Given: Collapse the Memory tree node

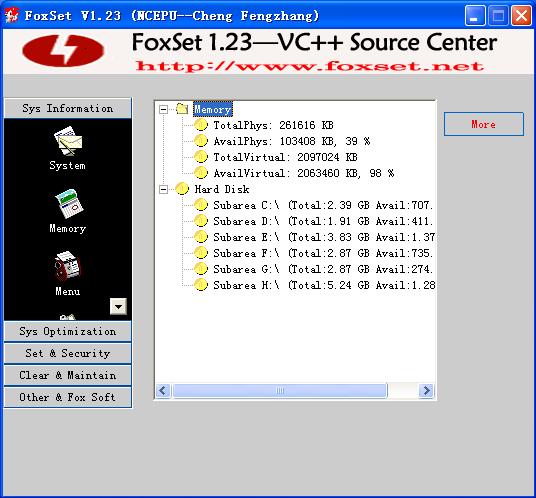Looking at the screenshot, I should (163, 109).
